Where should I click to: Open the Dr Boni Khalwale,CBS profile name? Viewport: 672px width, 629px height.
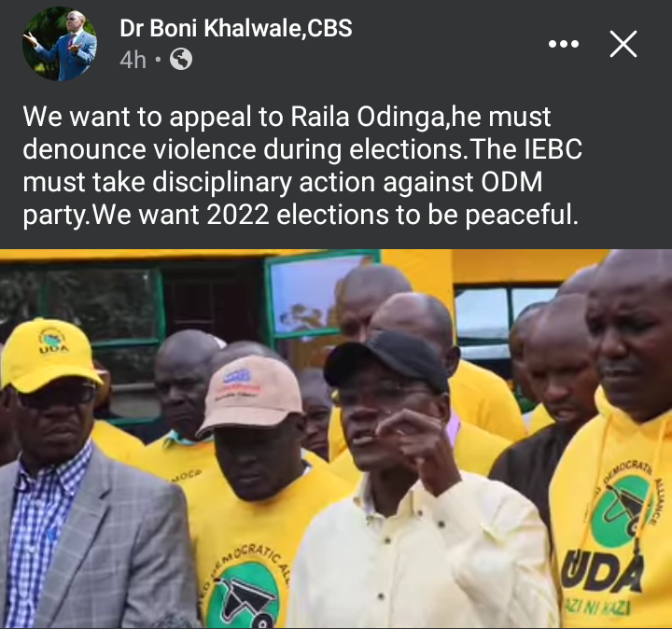pyautogui.click(x=236, y=28)
